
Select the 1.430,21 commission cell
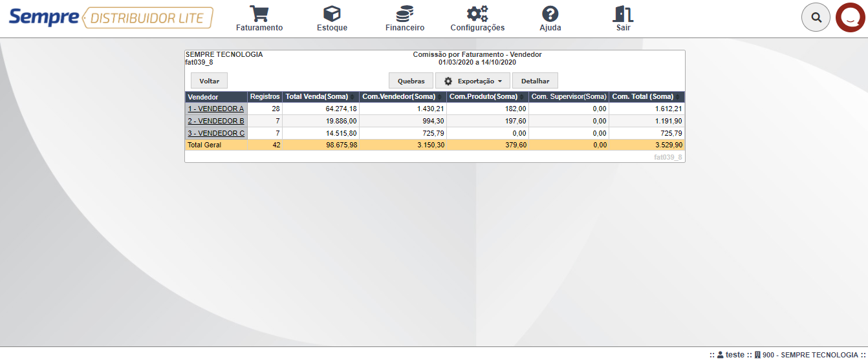point(403,109)
